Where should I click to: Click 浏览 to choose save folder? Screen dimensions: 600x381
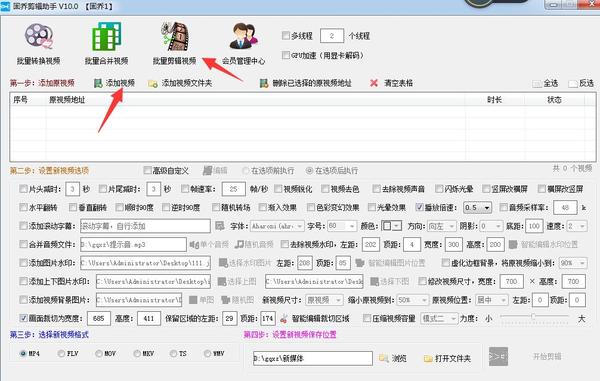point(393,358)
